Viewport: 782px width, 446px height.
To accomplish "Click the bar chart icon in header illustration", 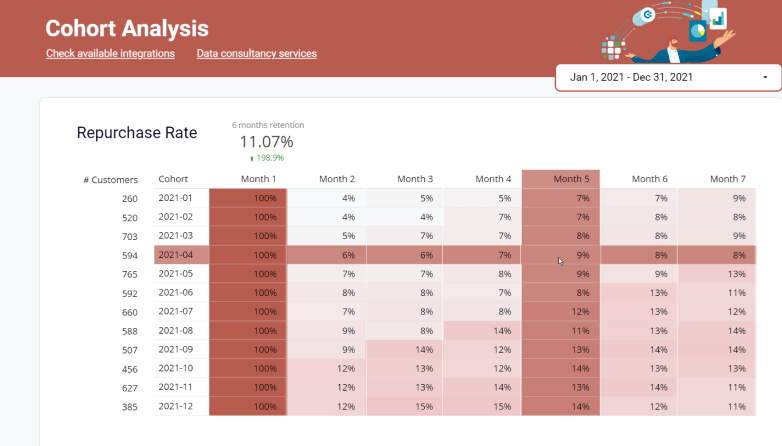I will coord(718,19).
